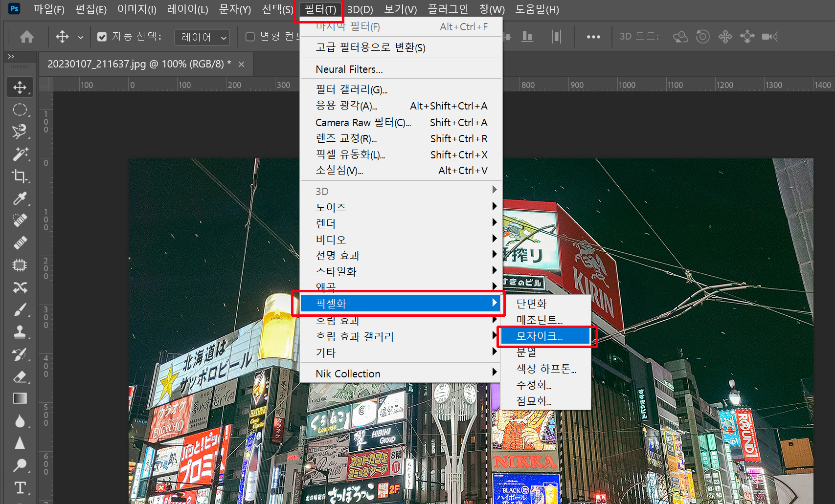Select the Clone Stamp tool

click(x=20, y=332)
